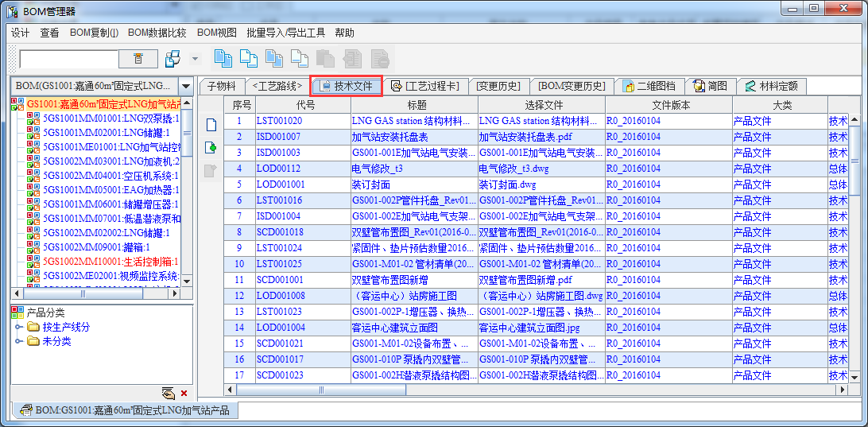
Task: Expand the 按生产线分 folder node
Action: pyautogui.click(x=18, y=327)
